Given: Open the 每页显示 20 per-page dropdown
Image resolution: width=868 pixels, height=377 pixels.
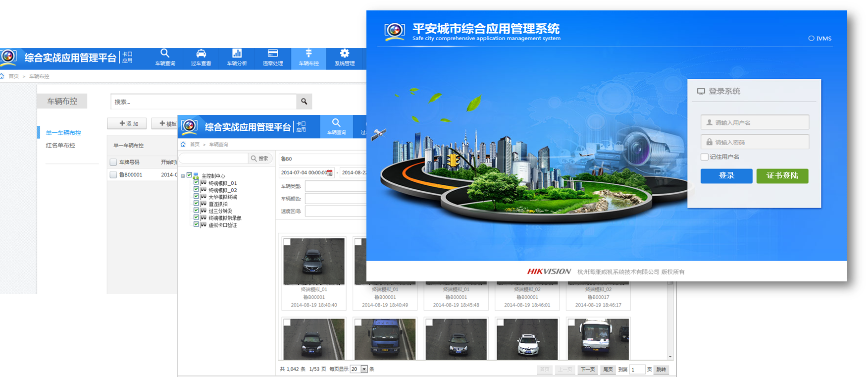Looking at the screenshot, I should 364,369.
